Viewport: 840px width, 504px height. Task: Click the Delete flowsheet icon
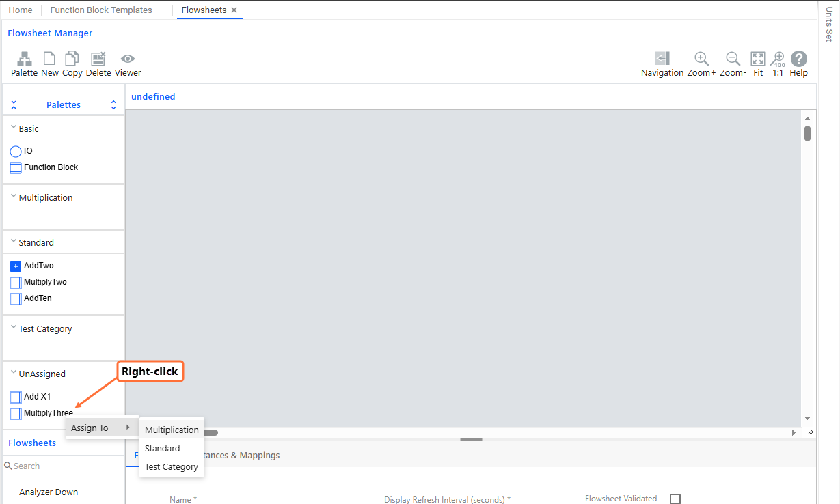(x=98, y=59)
